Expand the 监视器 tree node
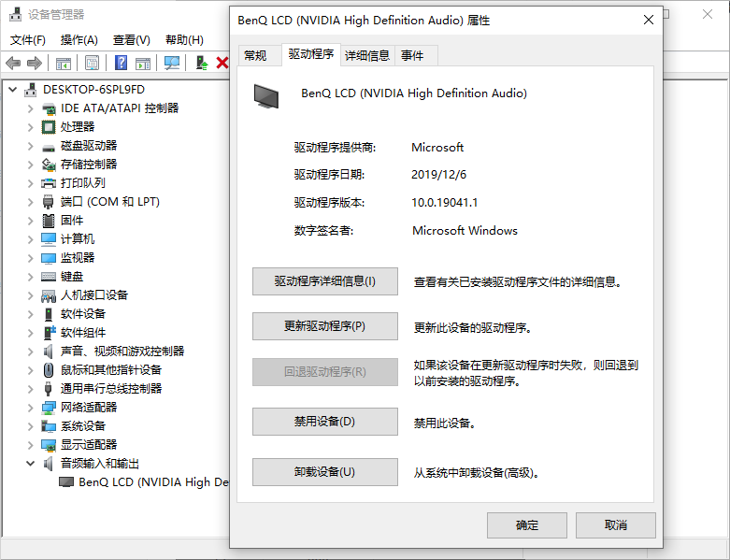Viewport: 730px width, 560px height. tap(30, 258)
